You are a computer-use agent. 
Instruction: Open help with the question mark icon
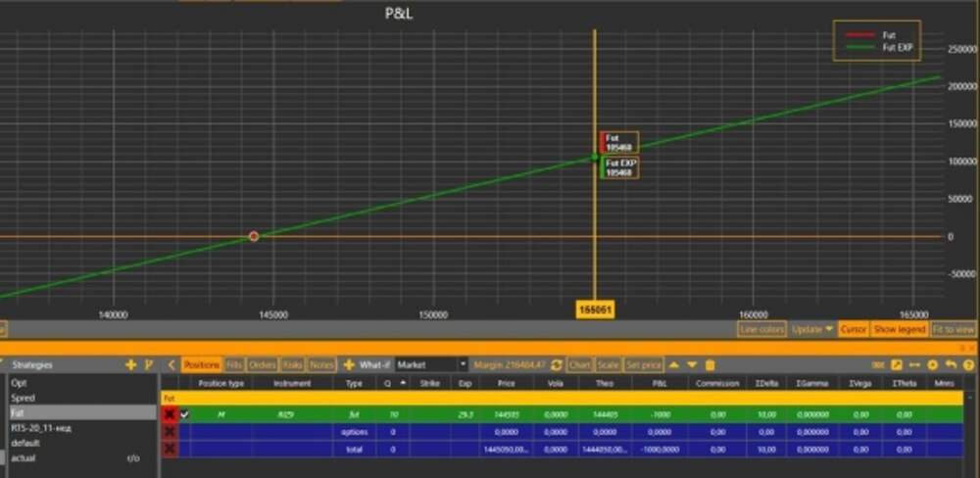pos(966,364)
